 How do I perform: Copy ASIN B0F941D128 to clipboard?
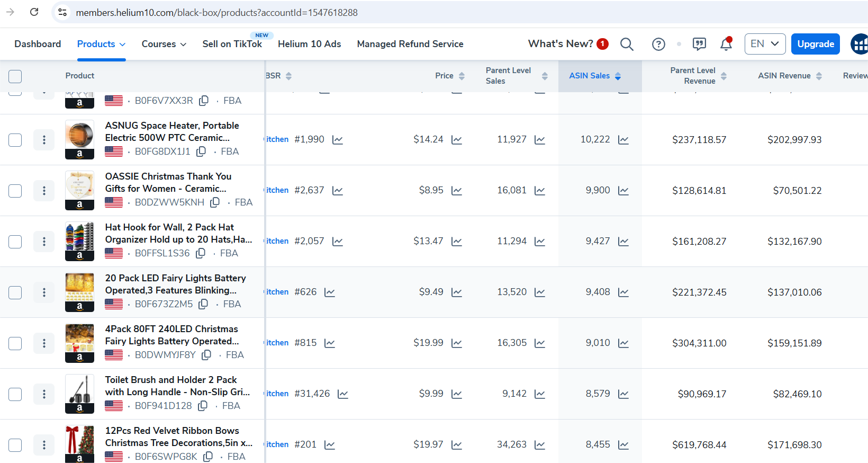pyautogui.click(x=203, y=406)
